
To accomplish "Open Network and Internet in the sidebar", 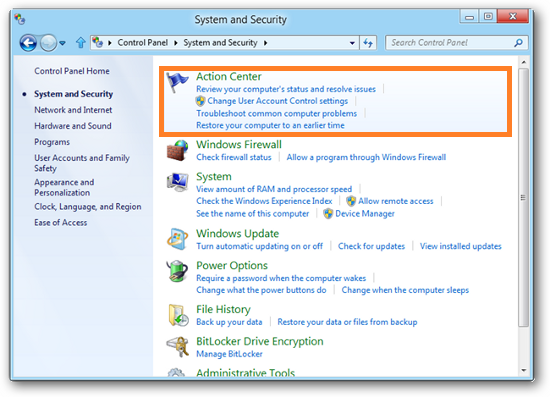I will (x=73, y=110).
